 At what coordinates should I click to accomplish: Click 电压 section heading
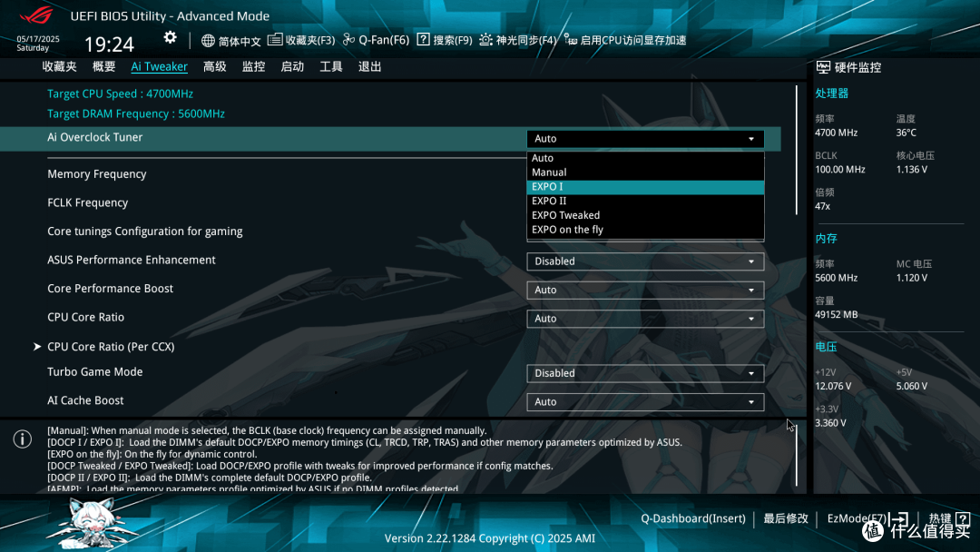[826, 347]
